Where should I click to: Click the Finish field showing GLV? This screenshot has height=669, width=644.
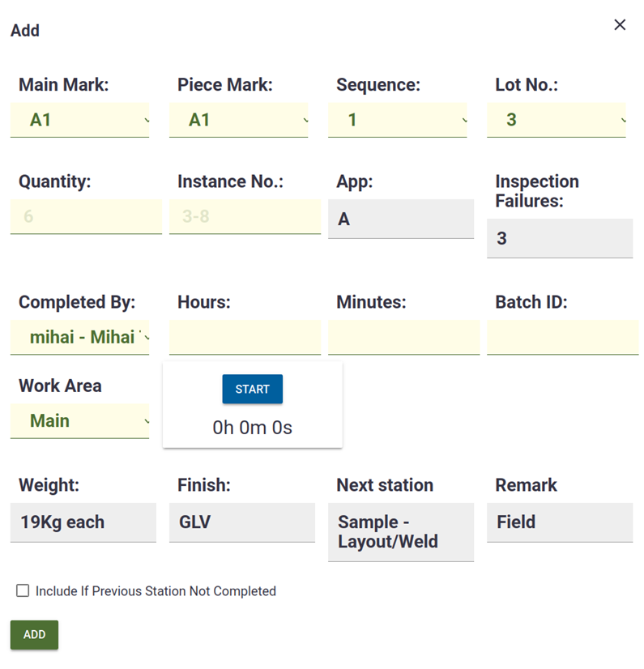(241, 522)
